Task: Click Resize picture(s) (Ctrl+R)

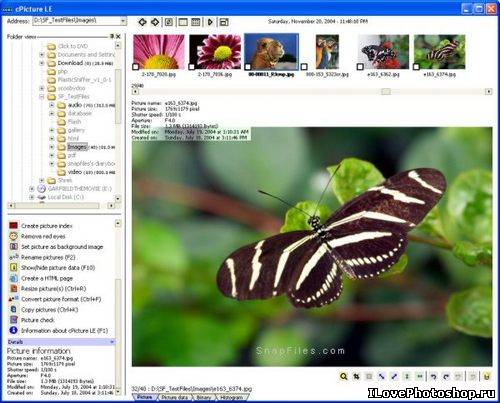Action: (54, 289)
